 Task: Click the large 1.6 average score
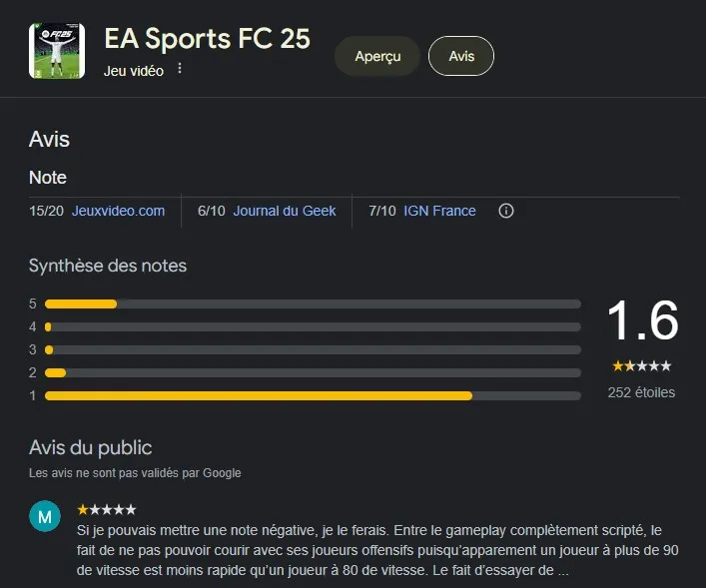(642, 321)
